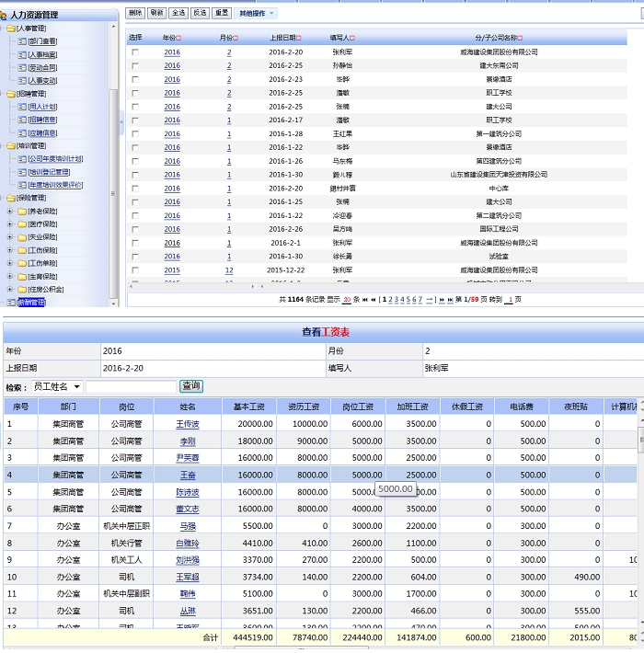Screen dimensions: 644x653
Task: Click the 反选 button
Action: [200, 13]
